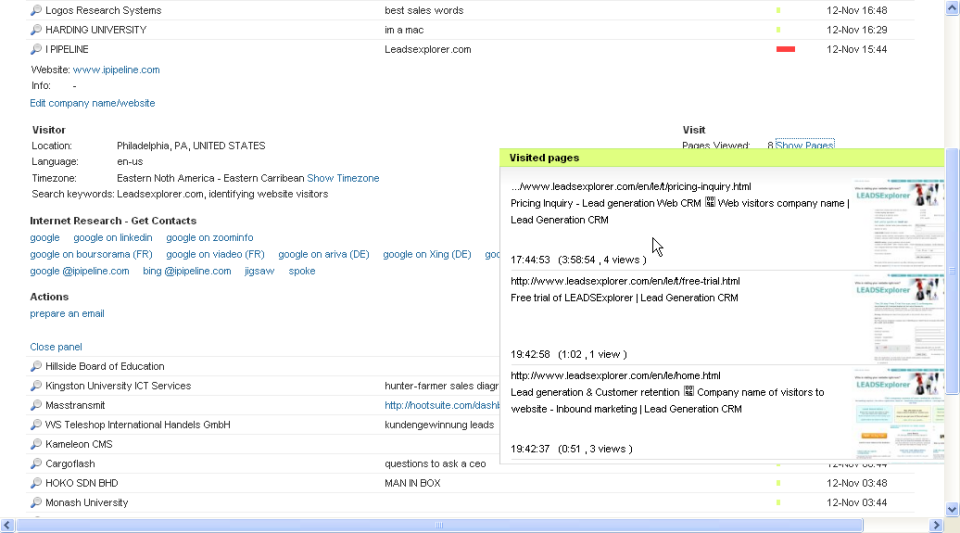Select Kameleon CMS company name
The height and width of the screenshot is (533, 960).
point(79,444)
